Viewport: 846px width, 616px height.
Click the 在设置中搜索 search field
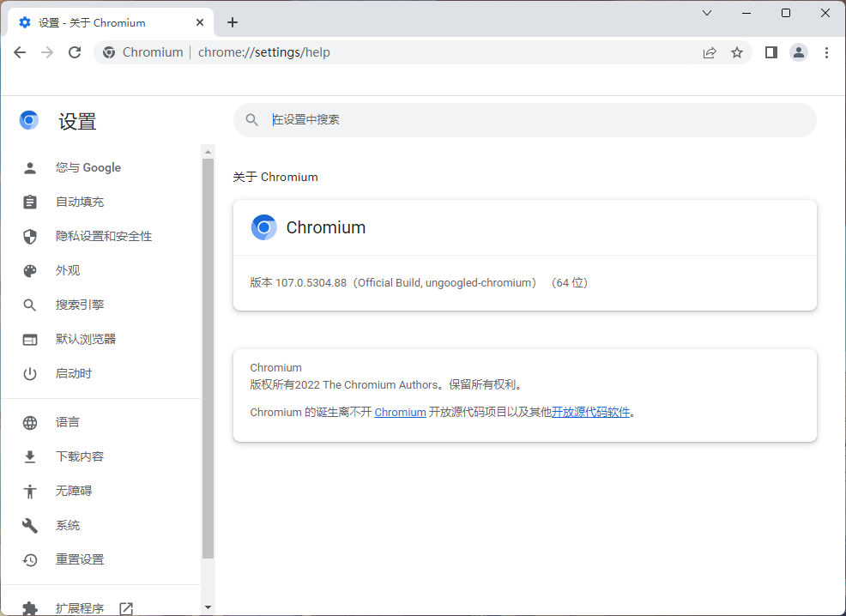coord(524,119)
